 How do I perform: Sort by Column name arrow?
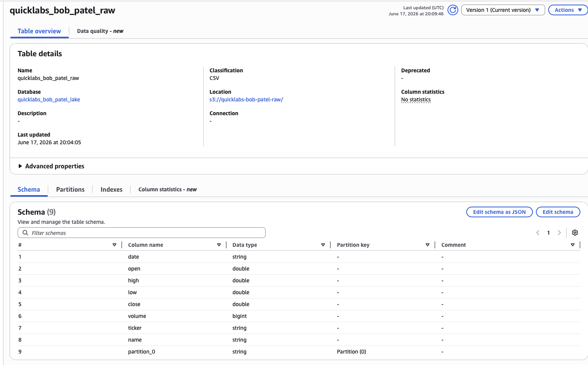pos(219,245)
